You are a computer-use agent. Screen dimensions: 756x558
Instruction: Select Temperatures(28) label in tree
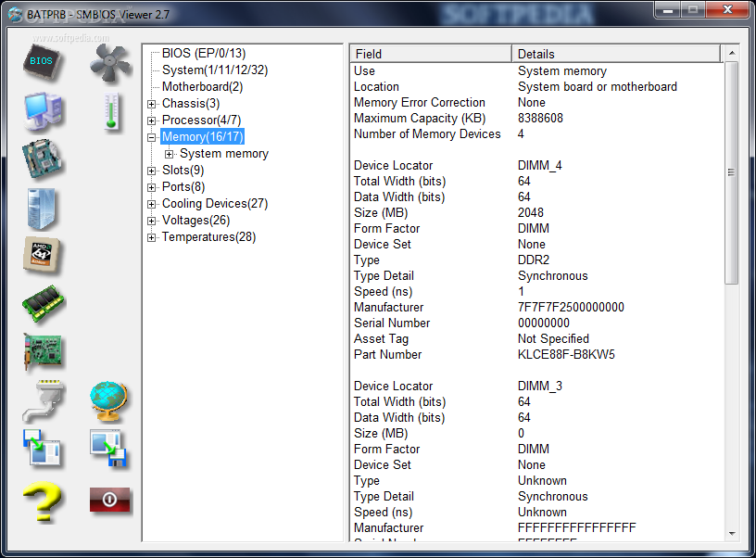click(x=208, y=237)
